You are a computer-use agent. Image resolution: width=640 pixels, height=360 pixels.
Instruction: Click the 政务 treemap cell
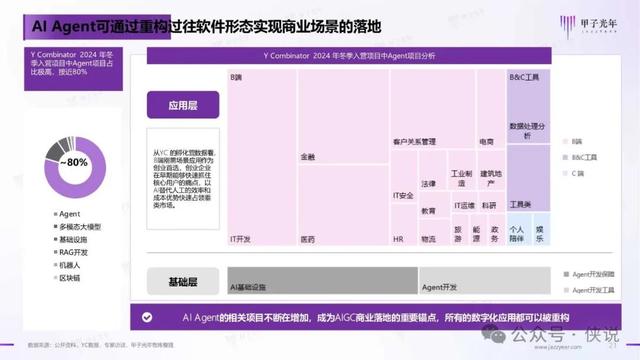496,229
